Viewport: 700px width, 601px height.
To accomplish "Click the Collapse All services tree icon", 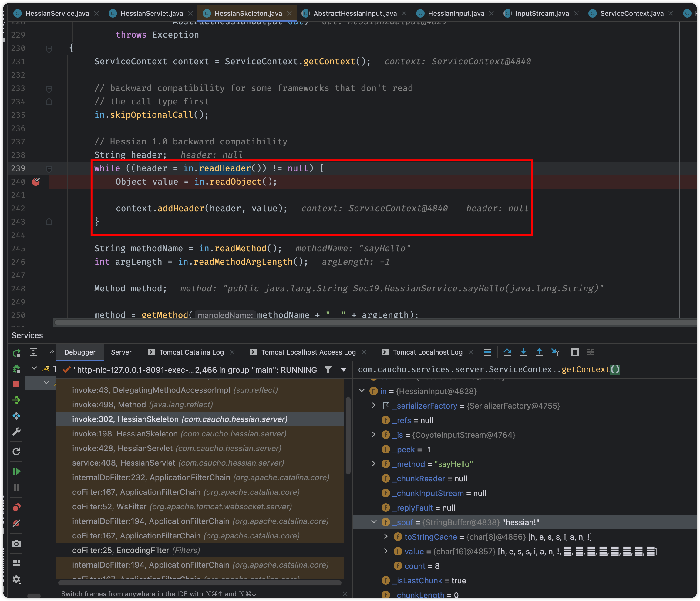I will (x=33, y=352).
